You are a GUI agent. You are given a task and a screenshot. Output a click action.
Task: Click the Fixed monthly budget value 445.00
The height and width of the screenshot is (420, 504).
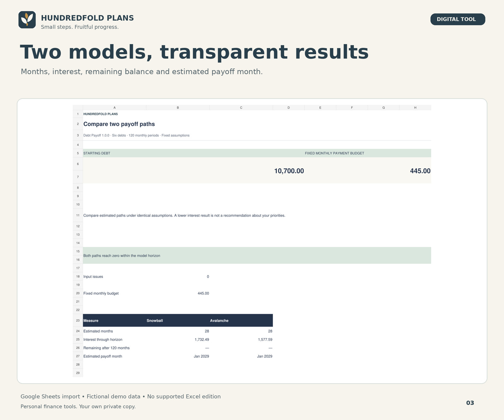click(x=203, y=293)
